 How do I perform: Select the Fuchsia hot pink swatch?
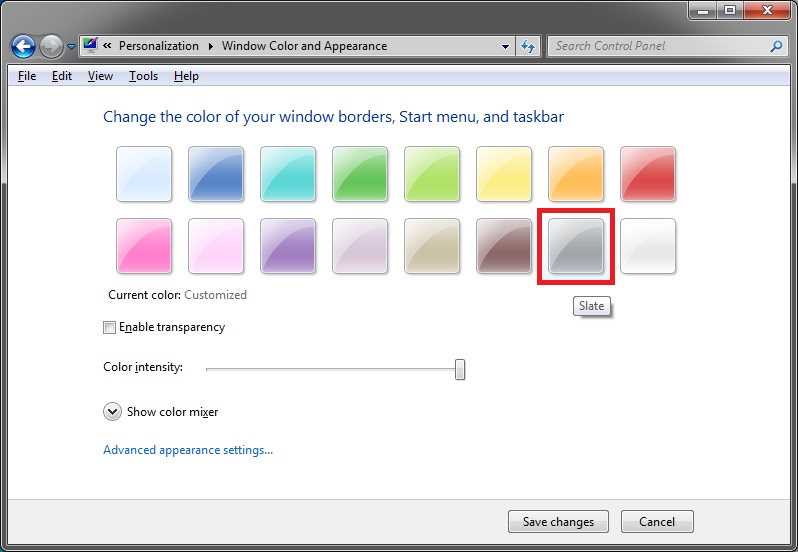click(144, 246)
